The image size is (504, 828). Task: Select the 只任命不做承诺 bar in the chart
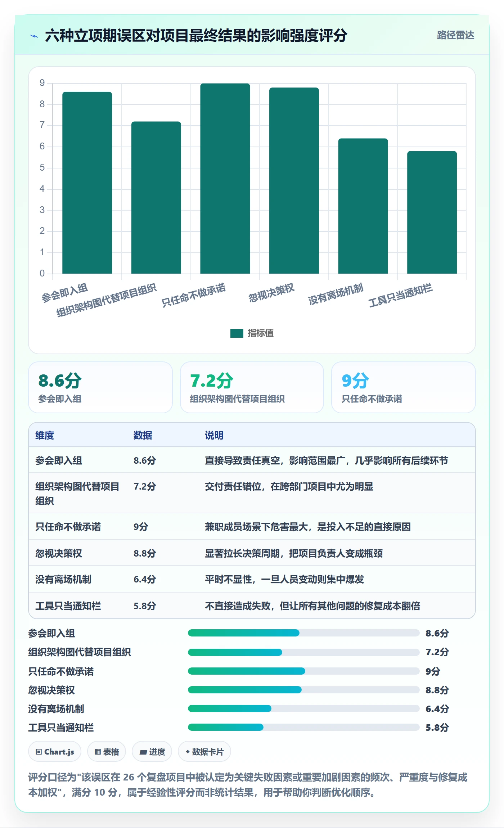click(x=225, y=179)
